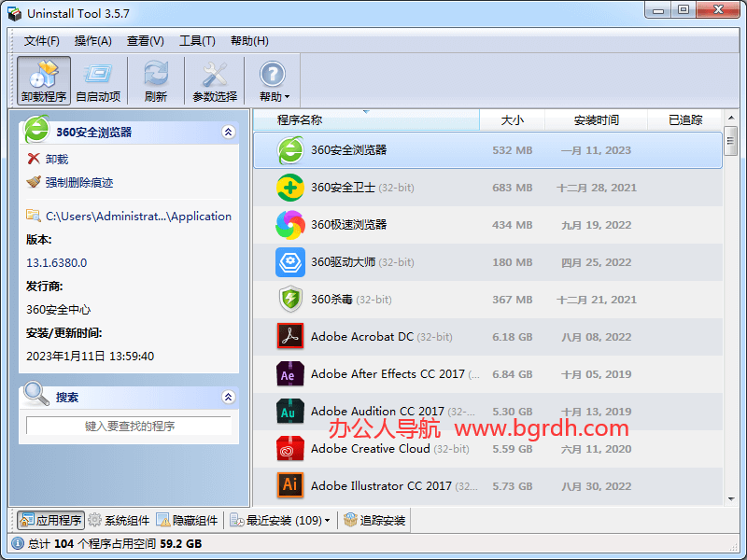Open the 文件(F) menu

click(42, 41)
